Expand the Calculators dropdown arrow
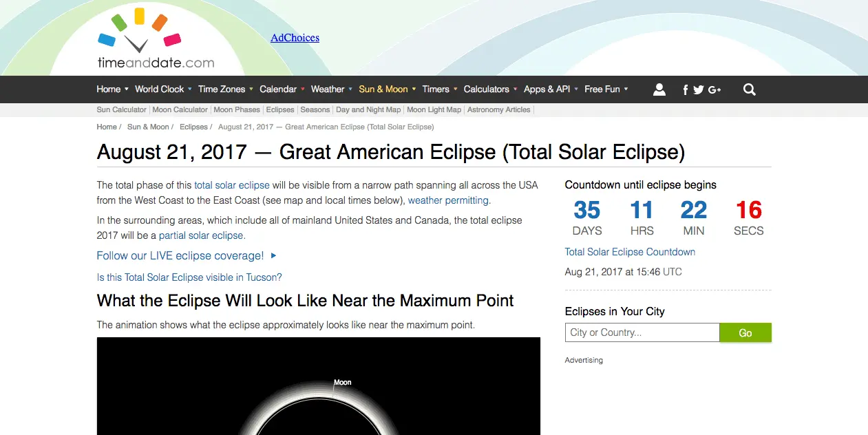Viewport: 868px width, 435px height. pos(516,89)
